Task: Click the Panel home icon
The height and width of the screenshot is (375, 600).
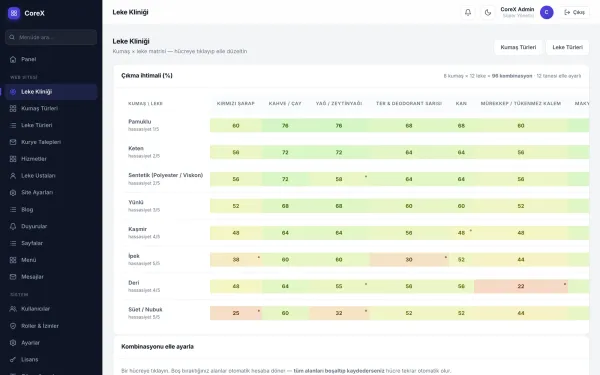Action: [13, 59]
